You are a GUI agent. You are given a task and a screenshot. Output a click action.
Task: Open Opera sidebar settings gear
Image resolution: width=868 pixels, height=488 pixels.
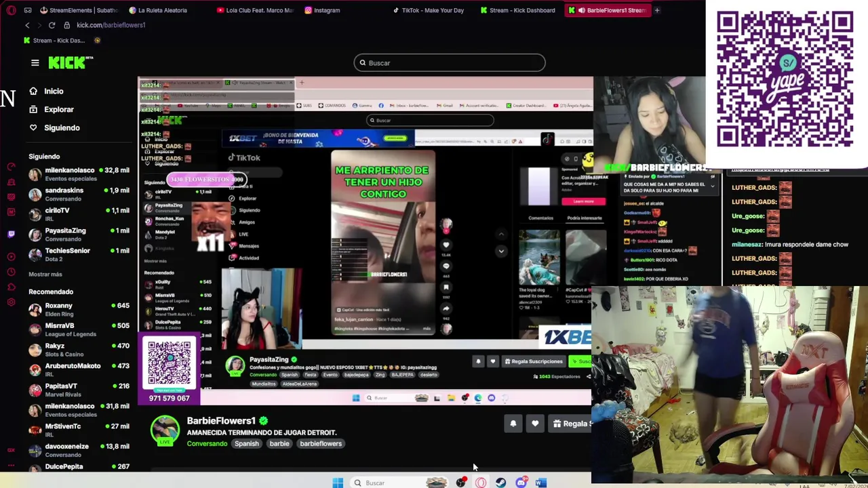click(x=11, y=302)
